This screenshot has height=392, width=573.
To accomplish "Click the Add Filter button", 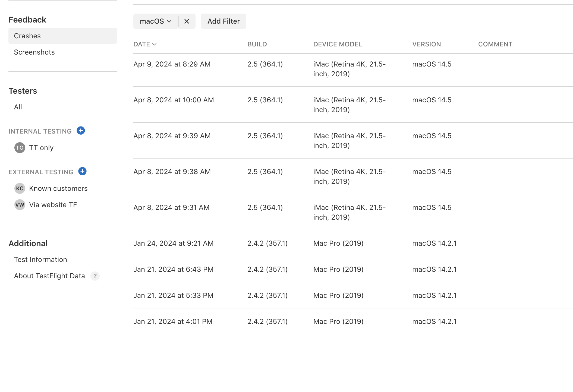I will pos(223,21).
